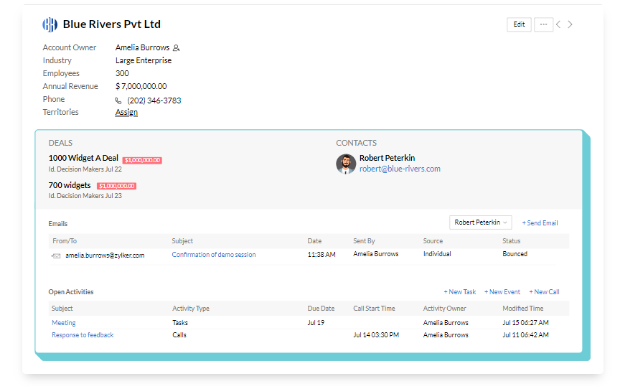Click the emails Subject column header
This screenshot has height=387, width=620.
tap(182, 241)
